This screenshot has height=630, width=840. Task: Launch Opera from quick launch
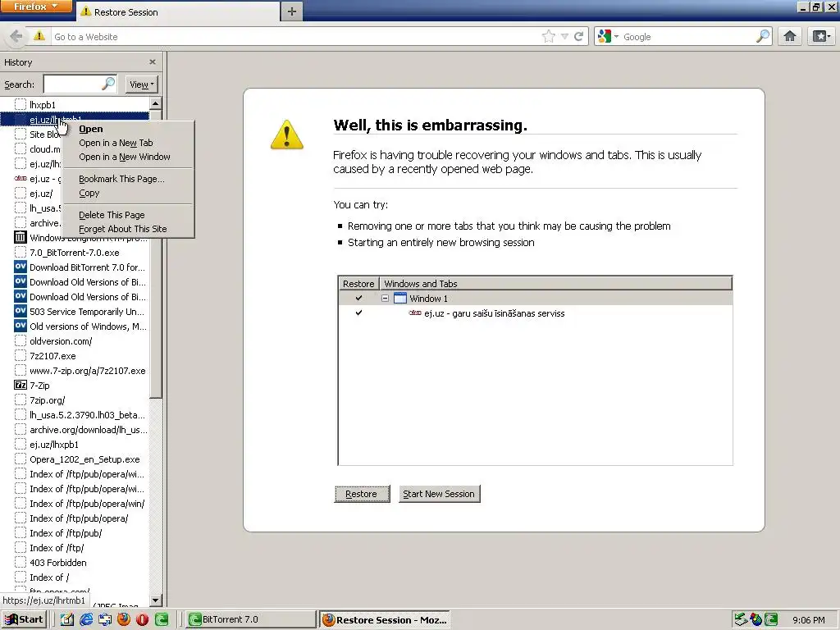point(142,620)
